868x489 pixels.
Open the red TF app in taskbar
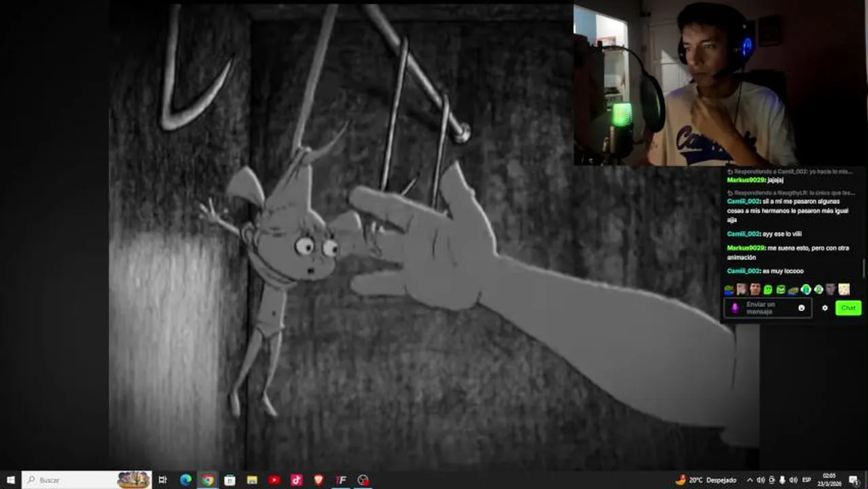point(341,480)
